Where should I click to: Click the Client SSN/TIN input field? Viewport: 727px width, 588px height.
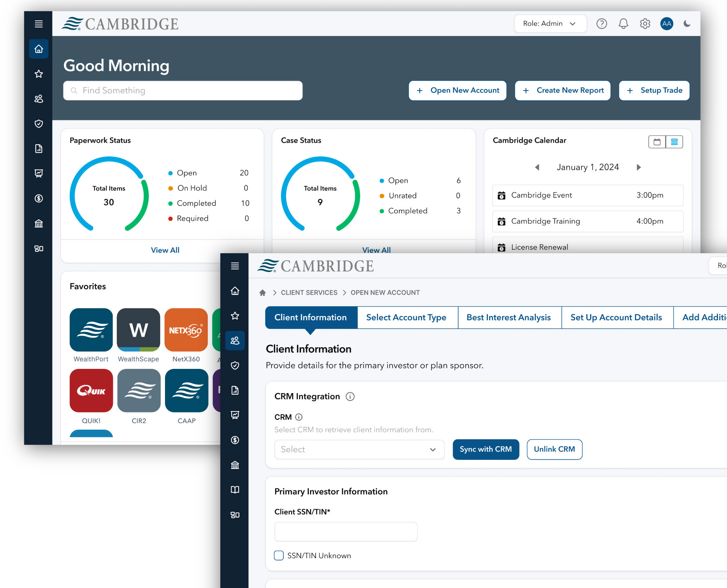pos(346,532)
